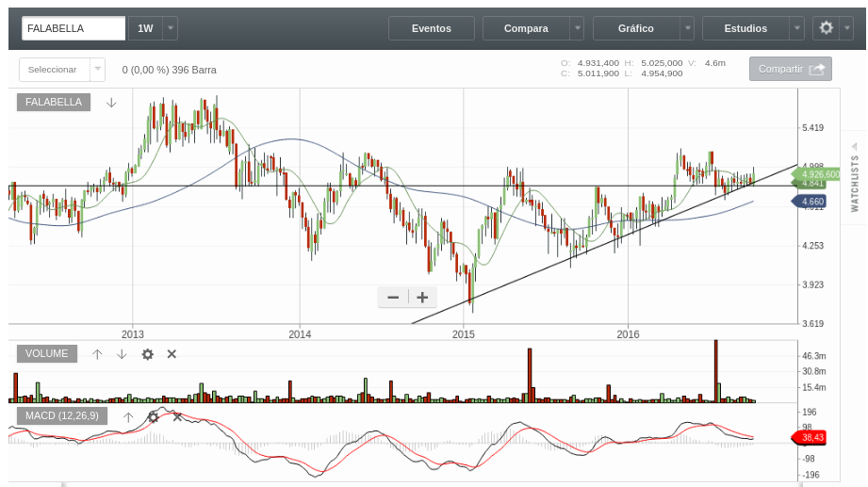Click the FALABELLA symbol input field
The width and height of the screenshot is (868, 487).
[74, 28]
